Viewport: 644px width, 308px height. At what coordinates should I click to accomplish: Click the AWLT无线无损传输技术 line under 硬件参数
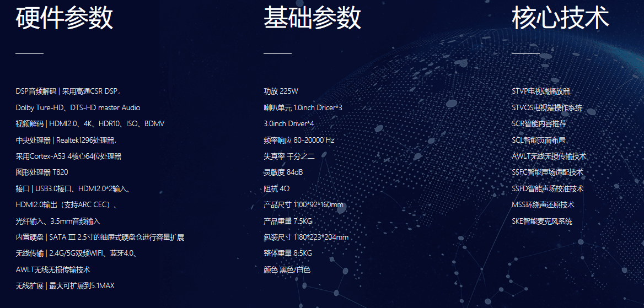coord(53,270)
